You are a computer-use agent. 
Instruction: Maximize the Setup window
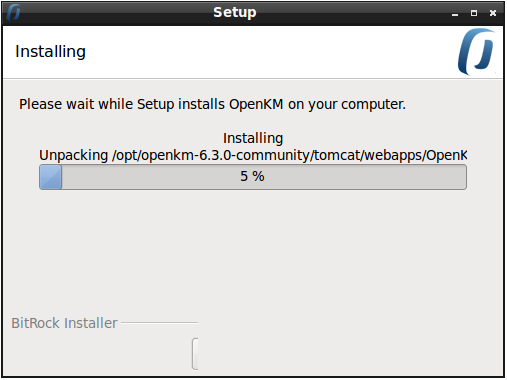[474, 13]
